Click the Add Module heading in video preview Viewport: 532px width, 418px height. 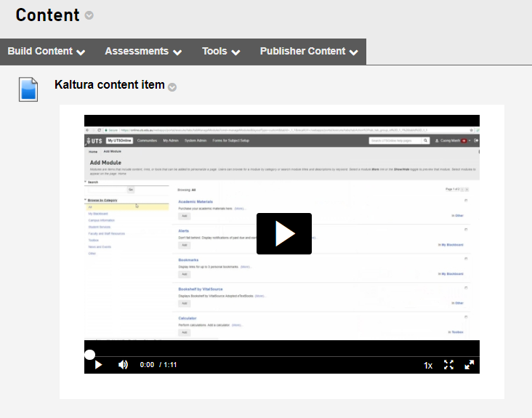point(105,162)
